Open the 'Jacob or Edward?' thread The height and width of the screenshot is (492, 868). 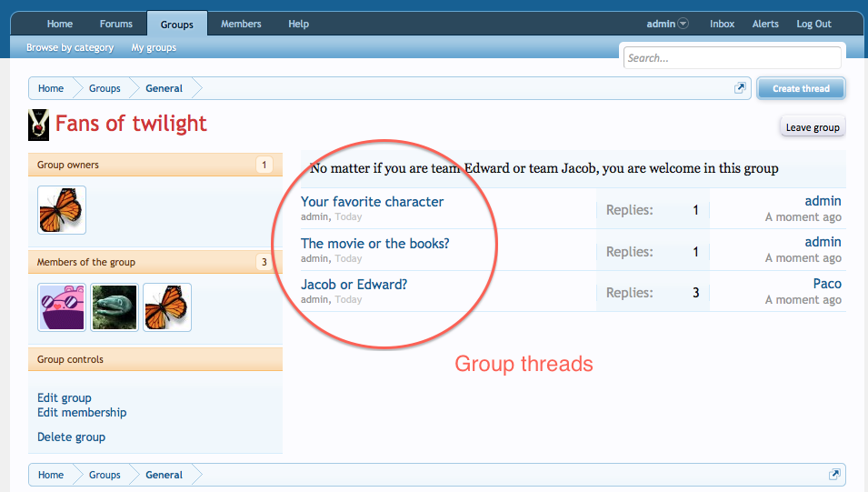(354, 285)
